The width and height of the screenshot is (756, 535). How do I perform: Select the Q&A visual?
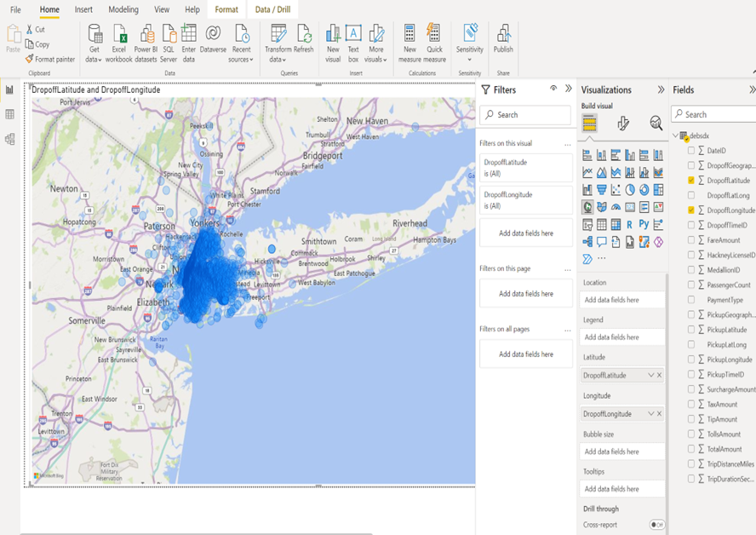[601, 242]
